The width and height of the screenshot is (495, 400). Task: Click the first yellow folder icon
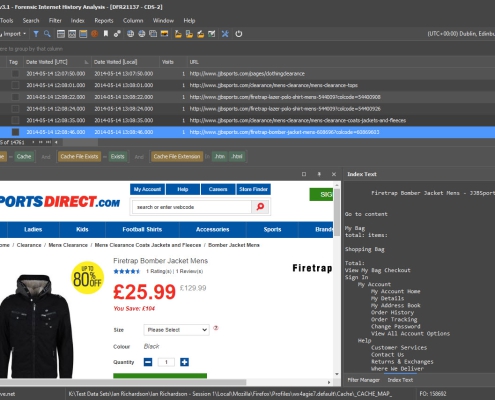point(178,34)
